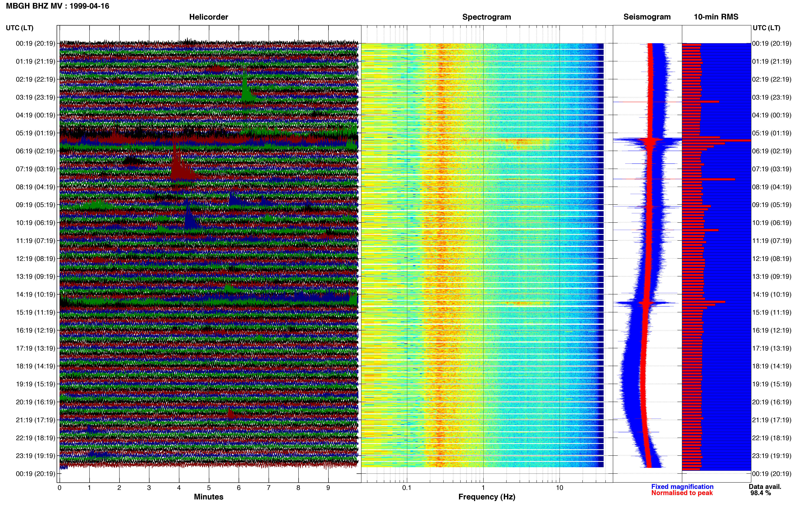Click the '15:19 (11:19)' label on the RMS axis
Screen dimensions: 812x508
[772, 312]
